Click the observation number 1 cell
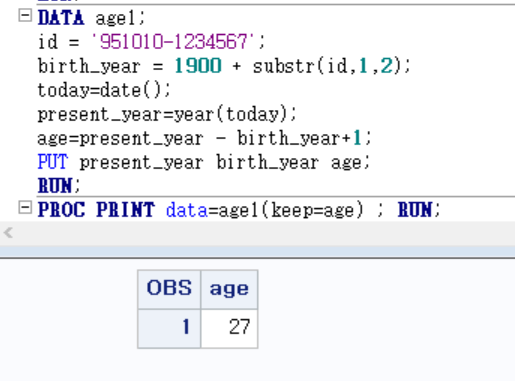 [169, 328]
